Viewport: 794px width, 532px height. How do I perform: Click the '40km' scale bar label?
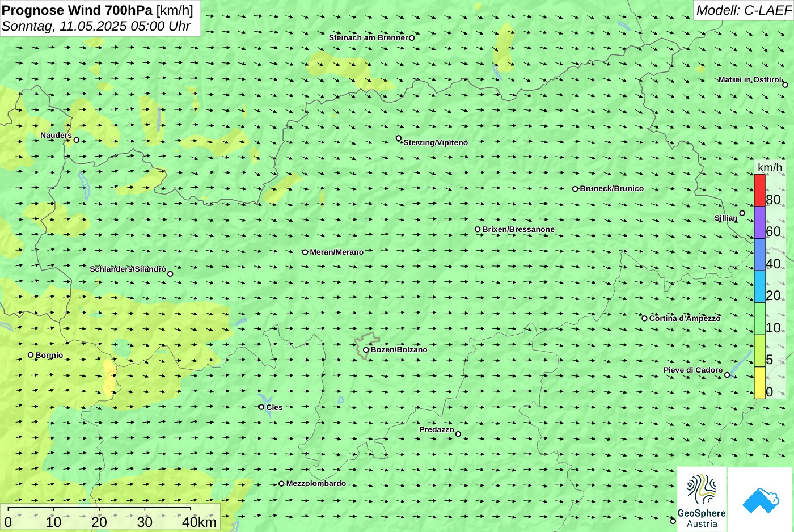(x=199, y=522)
